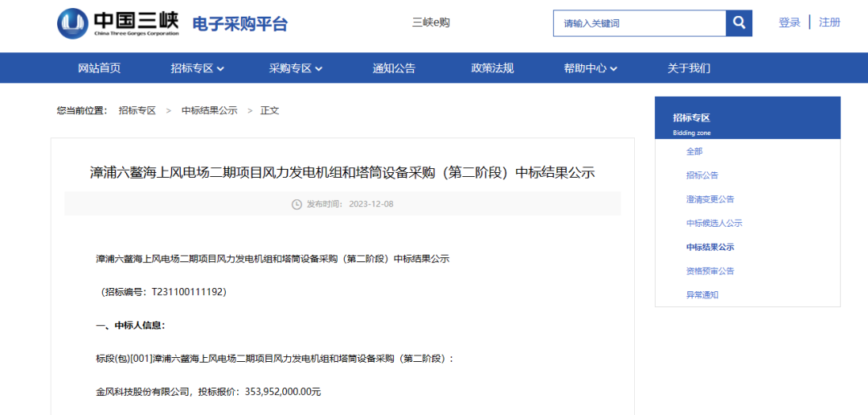868x415 pixels.
Task: Click the clock icon beside 发布时间
Action: (x=297, y=204)
